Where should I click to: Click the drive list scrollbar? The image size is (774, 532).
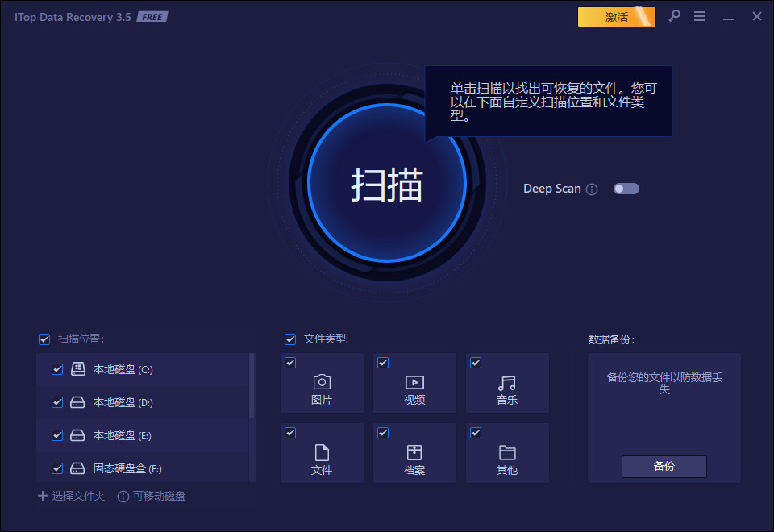click(252, 385)
